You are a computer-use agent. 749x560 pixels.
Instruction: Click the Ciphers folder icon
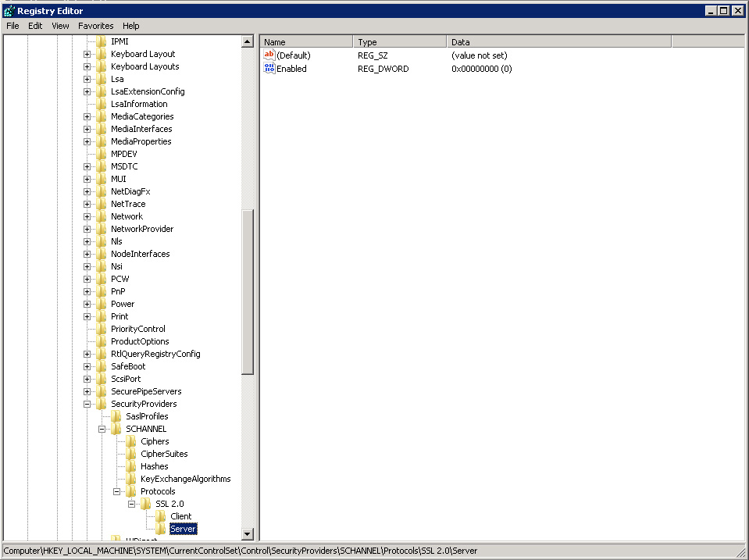131,441
